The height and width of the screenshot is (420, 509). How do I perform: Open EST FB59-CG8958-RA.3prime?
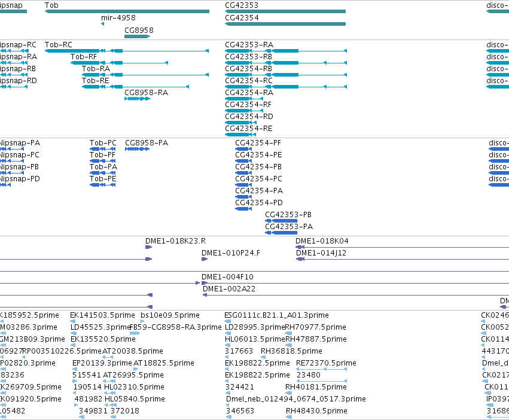tap(176, 327)
